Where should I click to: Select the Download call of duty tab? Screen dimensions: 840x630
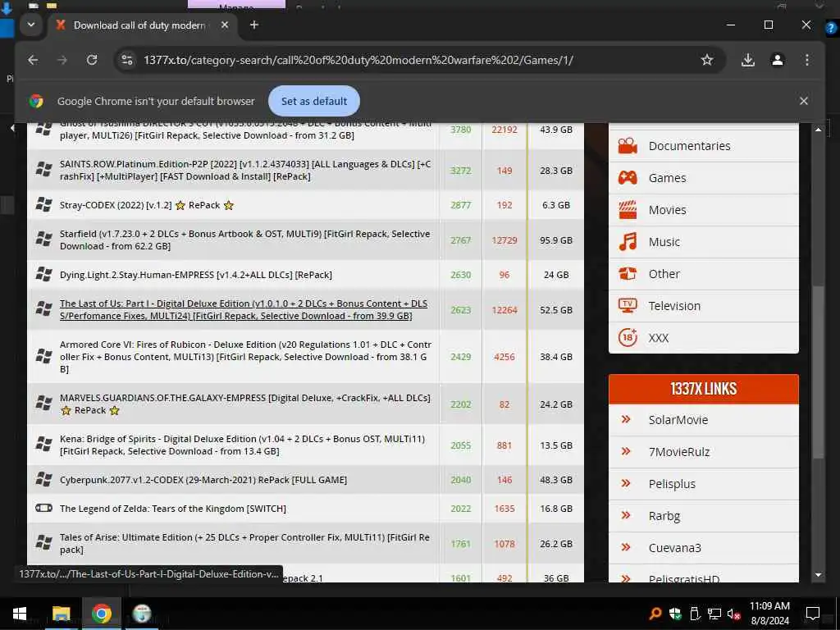139,25
